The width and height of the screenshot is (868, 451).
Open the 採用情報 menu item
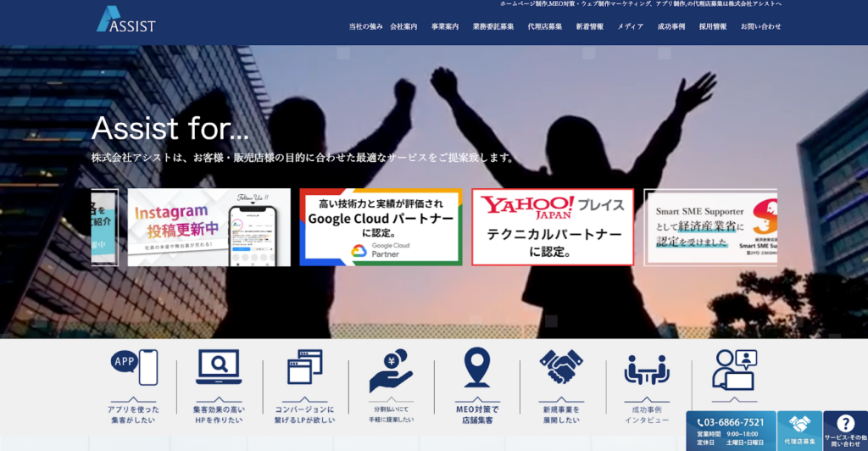pyautogui.click(x=713, y=26)
